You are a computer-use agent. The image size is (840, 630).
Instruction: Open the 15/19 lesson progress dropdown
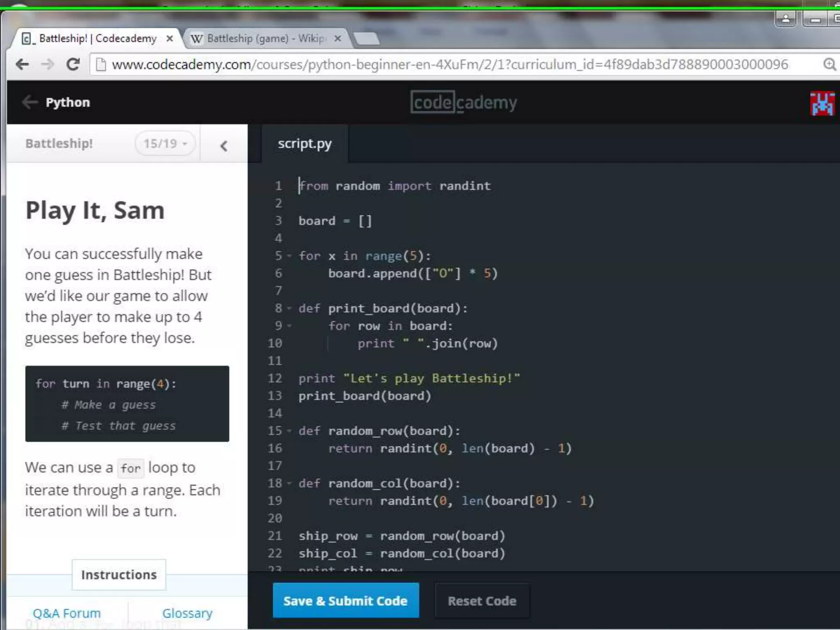(165, 144)
